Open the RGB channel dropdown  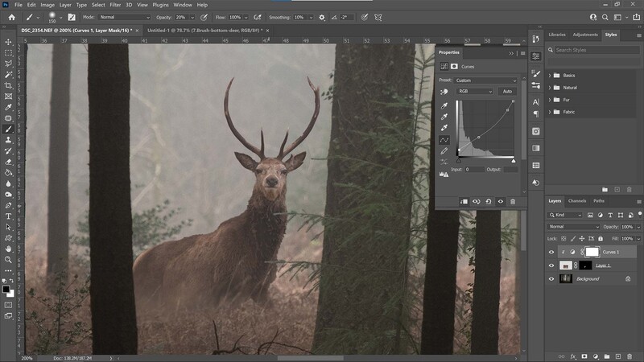coord(474,92)
